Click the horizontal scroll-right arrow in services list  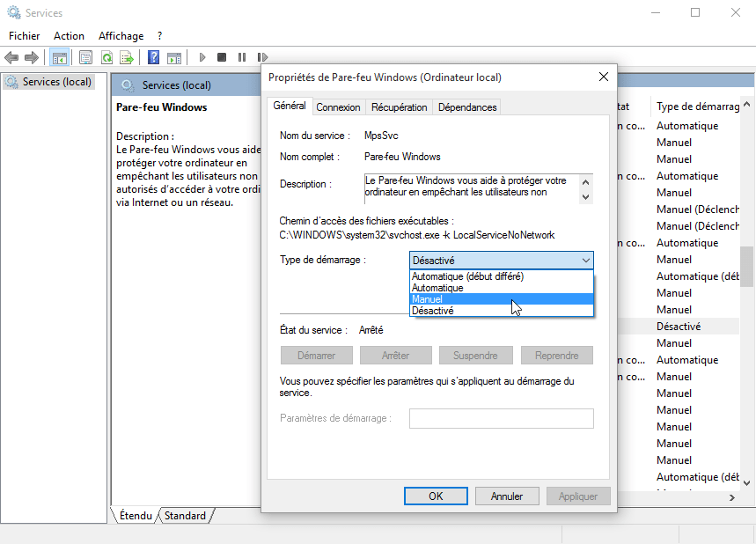click(x=732, y=497)
